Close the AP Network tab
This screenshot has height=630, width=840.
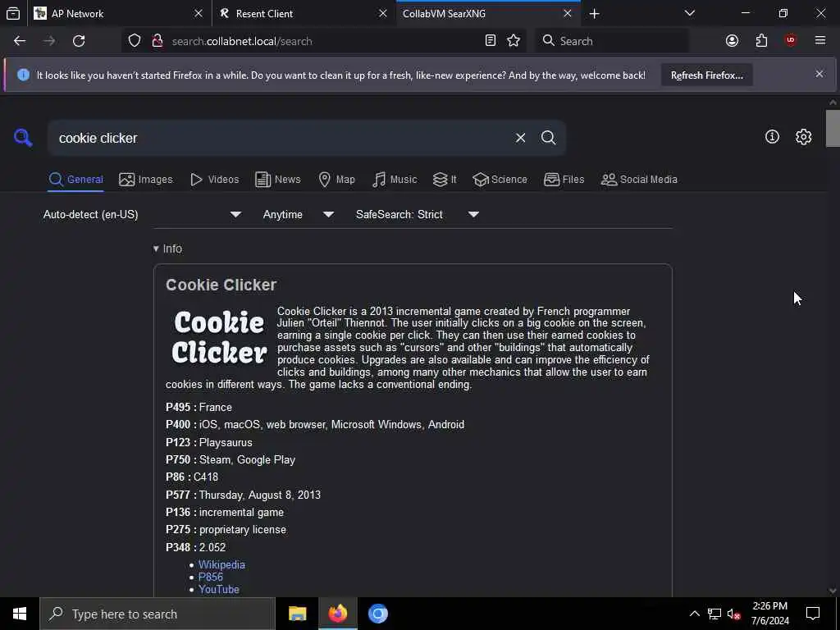(x=199, y=13)
